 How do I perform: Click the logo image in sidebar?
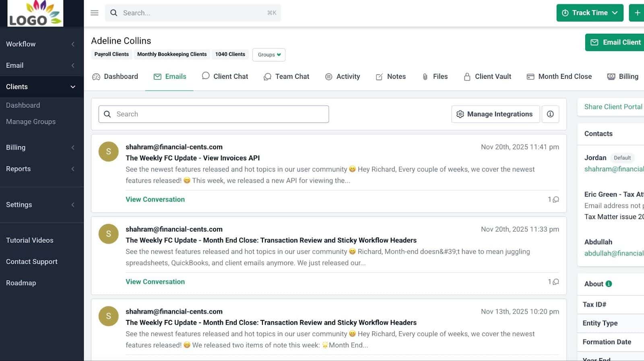(x=35, y=13)
